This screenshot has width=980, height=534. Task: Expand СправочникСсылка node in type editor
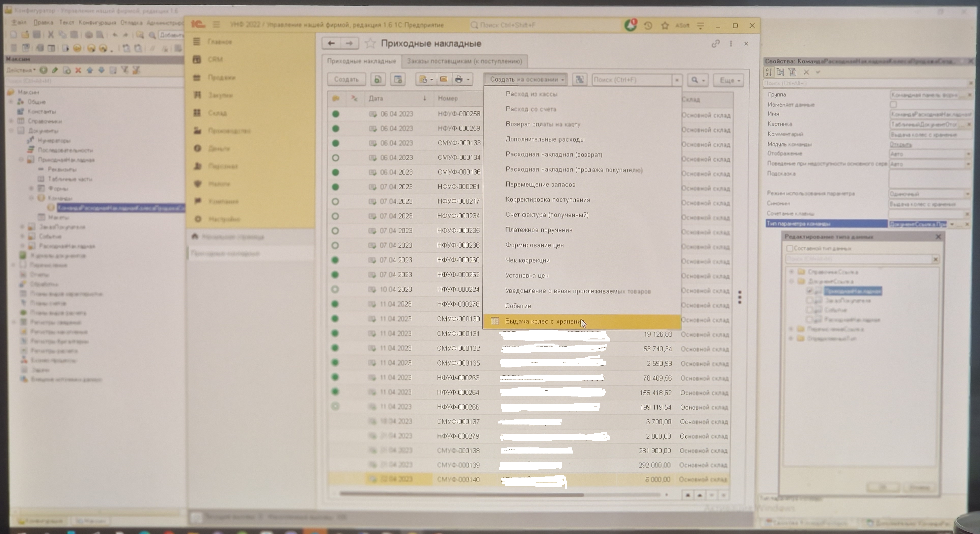point(791,272)
